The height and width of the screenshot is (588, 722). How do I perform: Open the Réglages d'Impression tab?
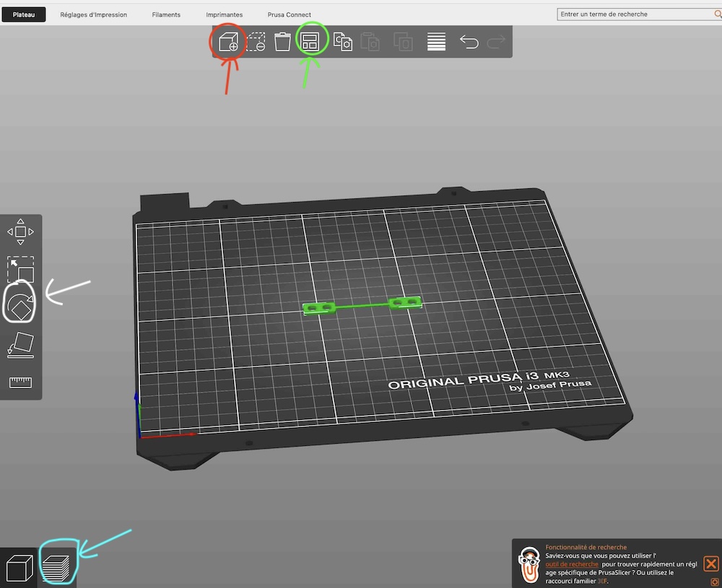pyautogui.click(x=93, y=14)
